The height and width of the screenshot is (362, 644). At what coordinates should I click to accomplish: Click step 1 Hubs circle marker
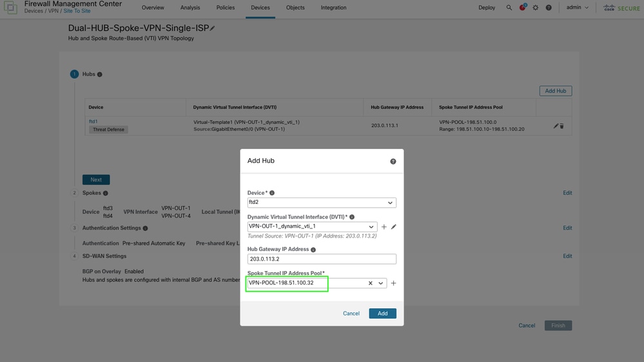click(x=74, y=74)
